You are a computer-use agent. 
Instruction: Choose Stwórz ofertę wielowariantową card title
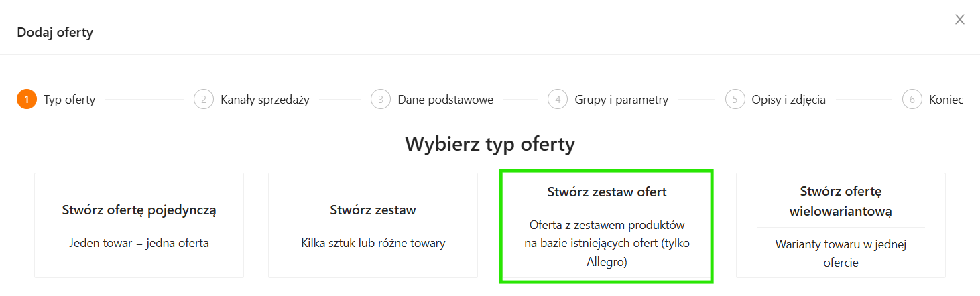pos(841,200)
